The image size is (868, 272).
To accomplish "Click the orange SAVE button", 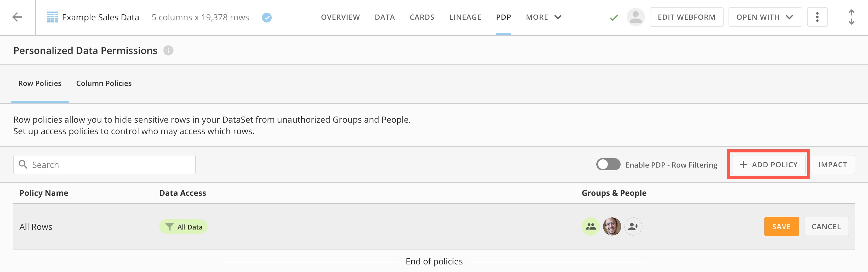I will [x=781, y=226].
